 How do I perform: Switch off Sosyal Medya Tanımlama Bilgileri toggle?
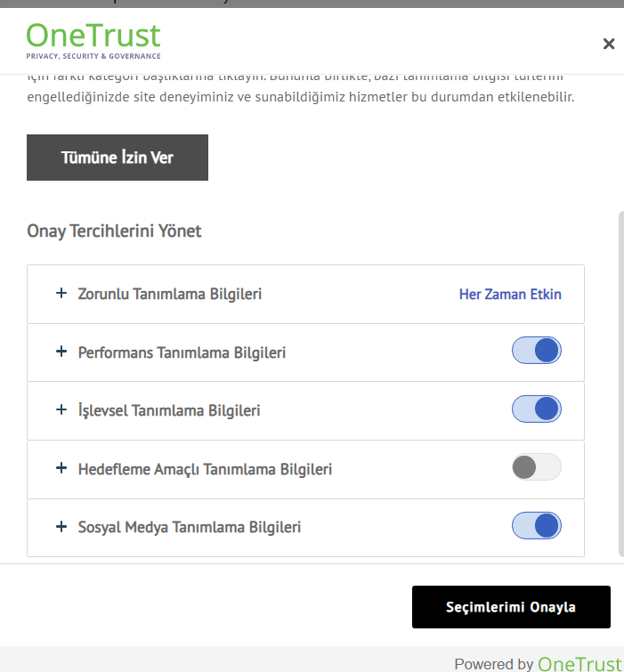536,526
